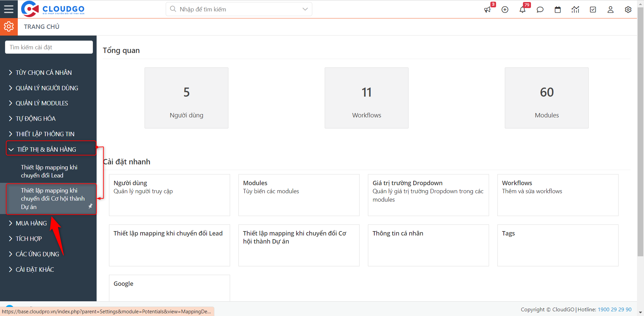Expand the TỰ ĐỘNG HÓA section
644x316 pixels.
(x=36, y=118)
